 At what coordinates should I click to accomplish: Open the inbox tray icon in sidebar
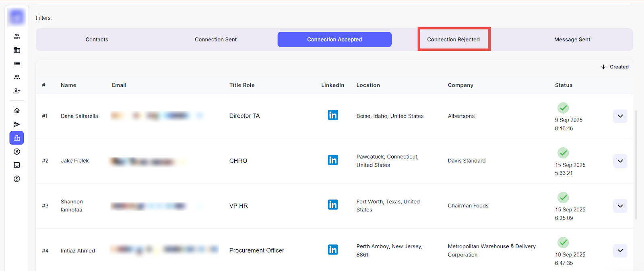[x=17, y=165]
